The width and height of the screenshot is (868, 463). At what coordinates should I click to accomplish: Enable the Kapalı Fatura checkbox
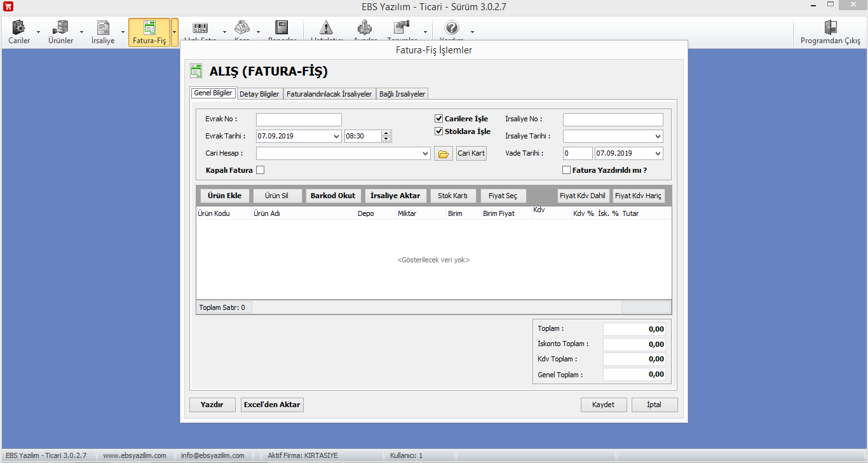260,170
